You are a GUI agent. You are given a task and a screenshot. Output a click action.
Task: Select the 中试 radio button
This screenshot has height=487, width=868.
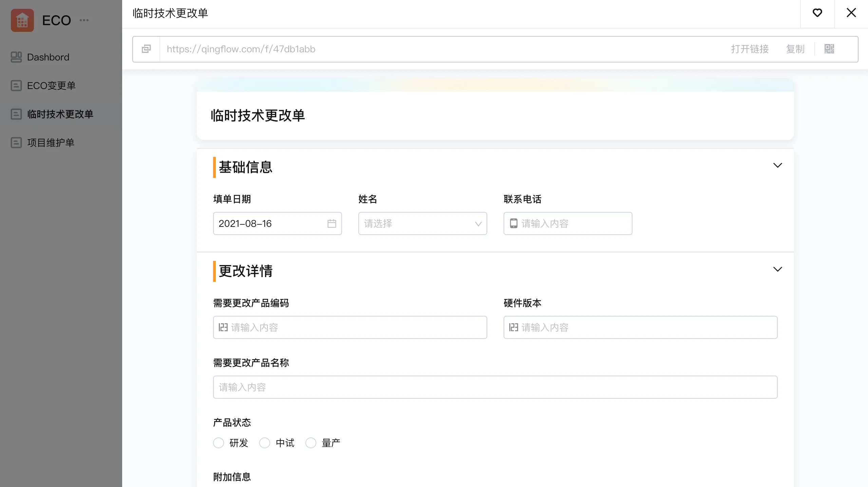point(265,443)
